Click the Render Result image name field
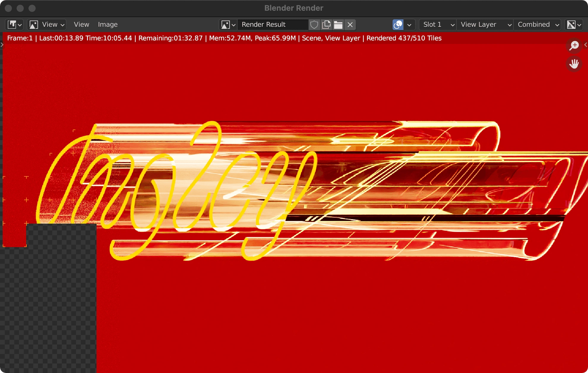The width and height of the screenshot is (588, 373). coord(273,25)
